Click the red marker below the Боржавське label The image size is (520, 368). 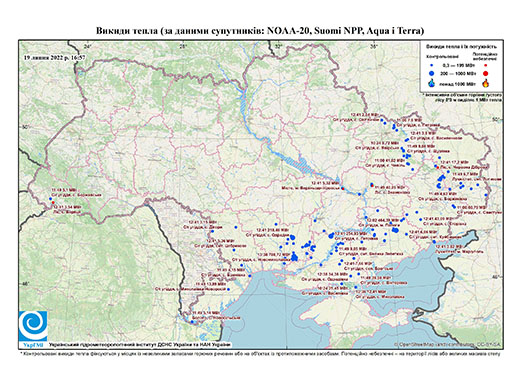pyautogui.click(x=53, y=202)
